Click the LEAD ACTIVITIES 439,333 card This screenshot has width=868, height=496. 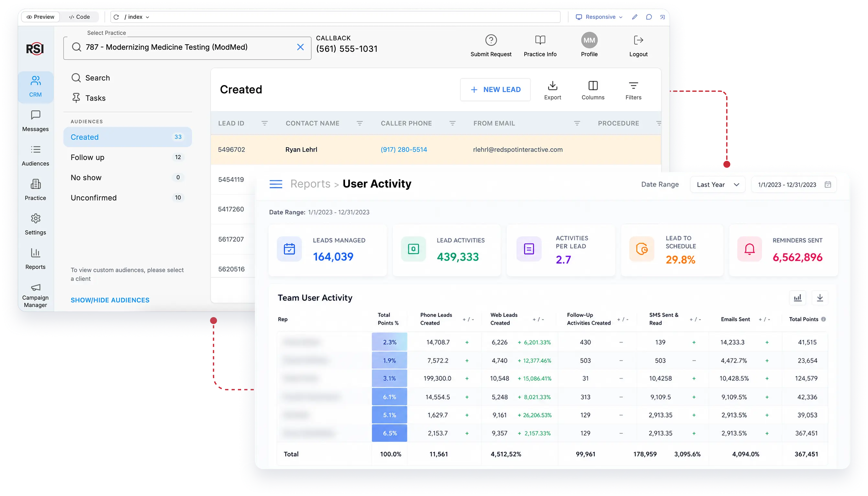tap(446, 250)
